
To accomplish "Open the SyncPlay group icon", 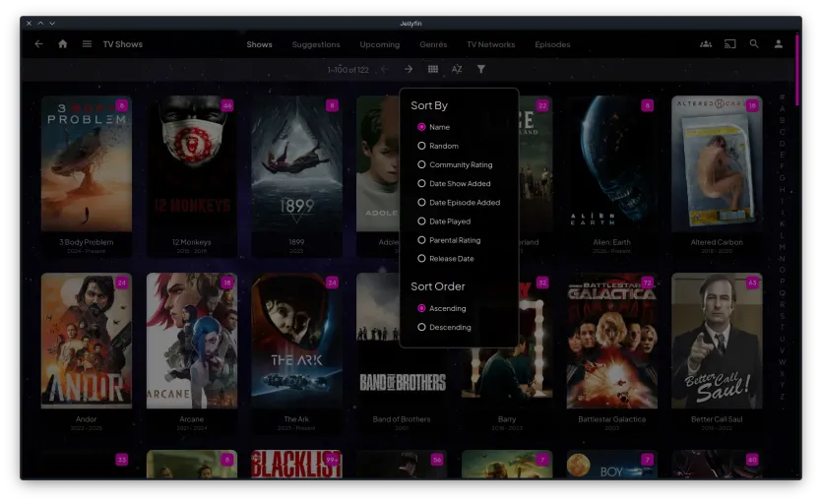I will (706, 44).
